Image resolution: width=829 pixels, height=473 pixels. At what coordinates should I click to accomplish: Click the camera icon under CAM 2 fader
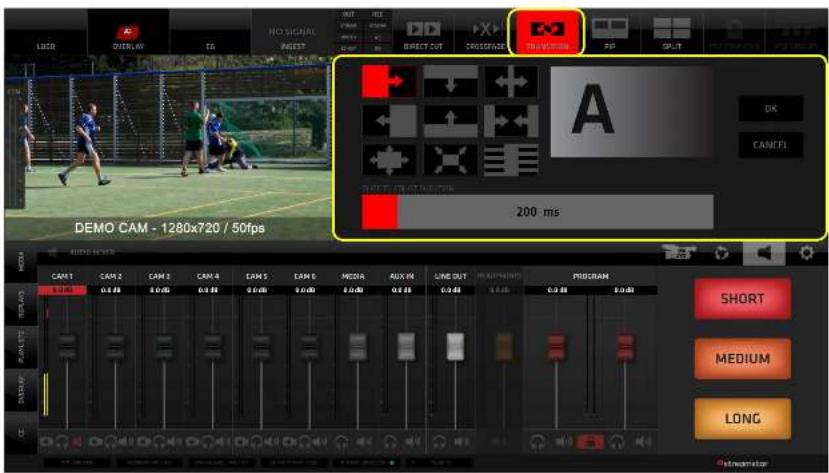pos(95,441)
